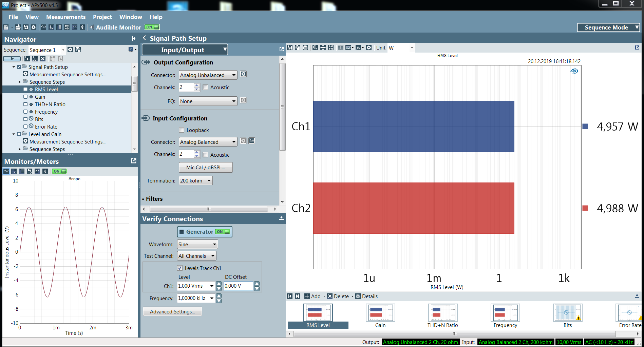Open the Project menu

(x=102, y=17)
